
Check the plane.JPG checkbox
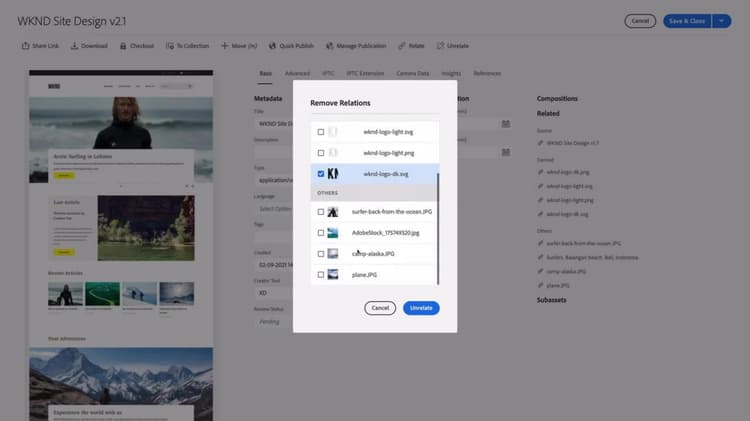pyautogui.click(x=321, y=275)
